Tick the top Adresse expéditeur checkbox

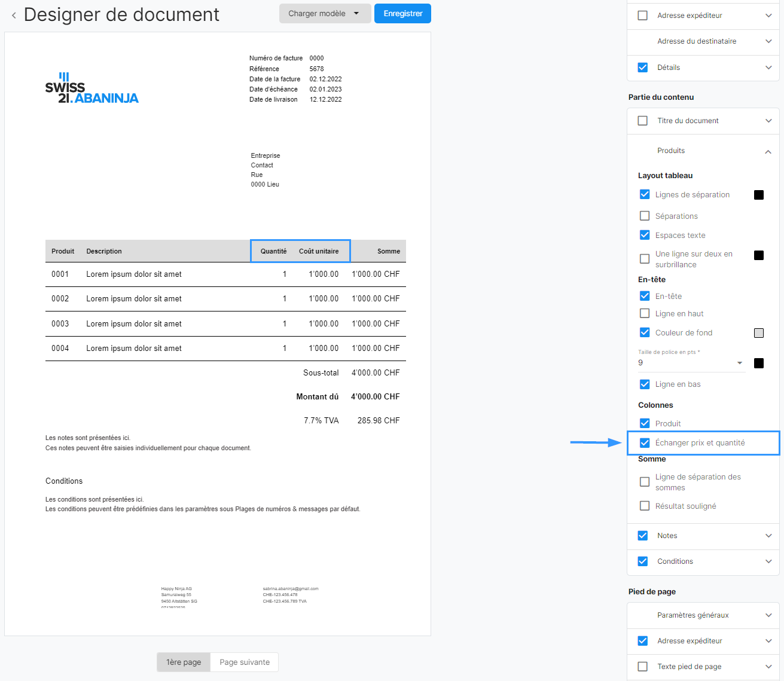tap(643, 16)
